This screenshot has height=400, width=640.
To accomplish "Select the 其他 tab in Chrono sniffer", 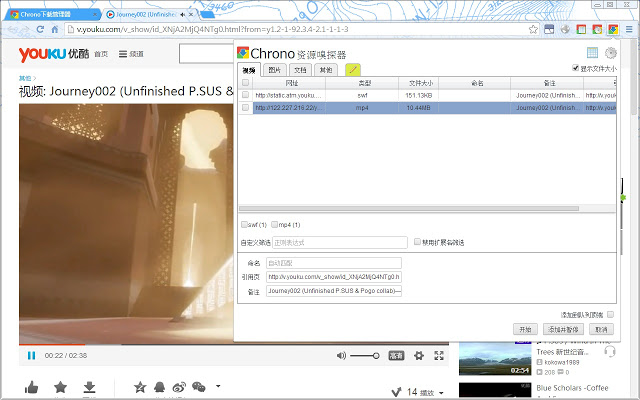I will pos(326,70).
